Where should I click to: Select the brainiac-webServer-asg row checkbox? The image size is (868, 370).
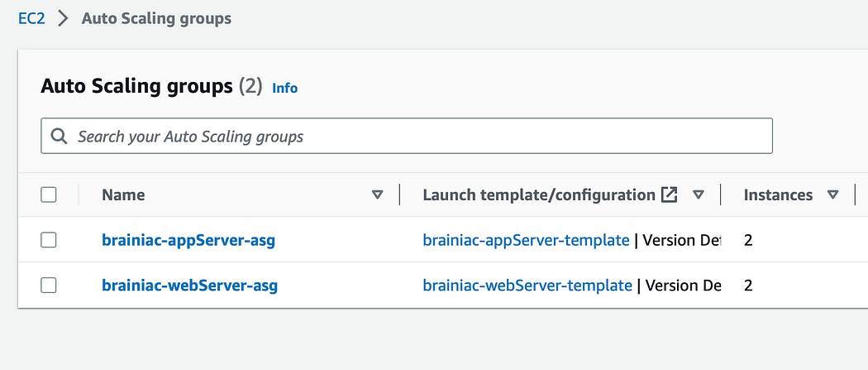49,286
